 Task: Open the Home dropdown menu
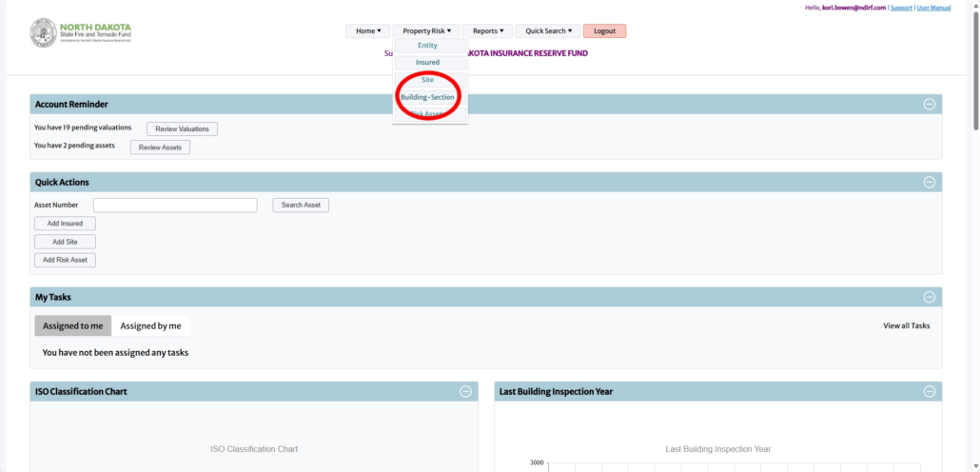click(x=368, y=31)
